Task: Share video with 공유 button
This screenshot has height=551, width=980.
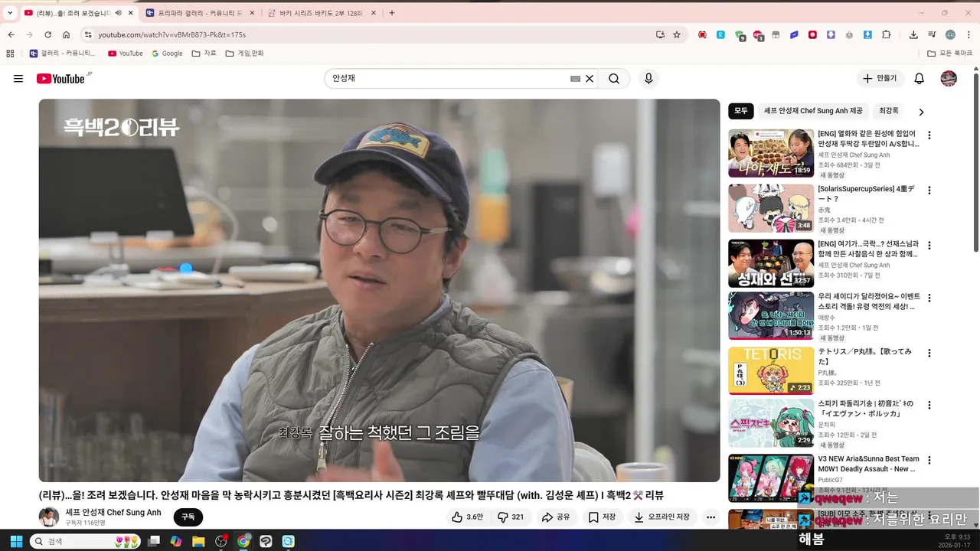Action: 556,517
